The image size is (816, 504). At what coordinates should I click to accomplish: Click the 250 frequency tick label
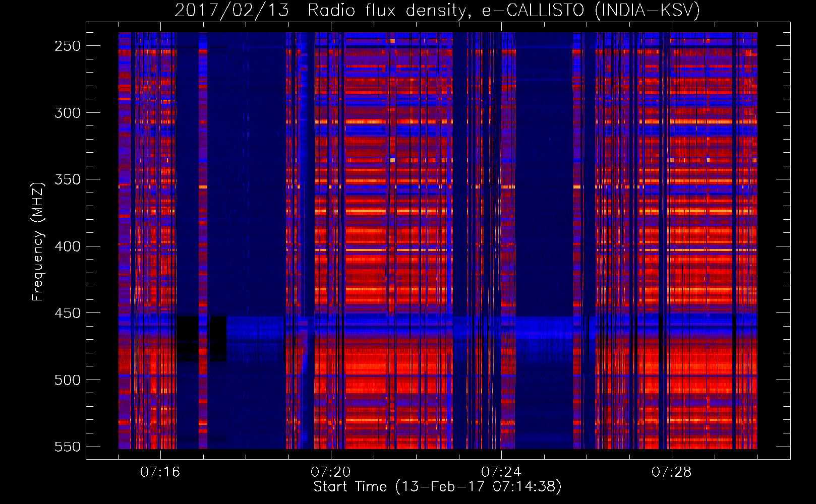pos(68,46)
